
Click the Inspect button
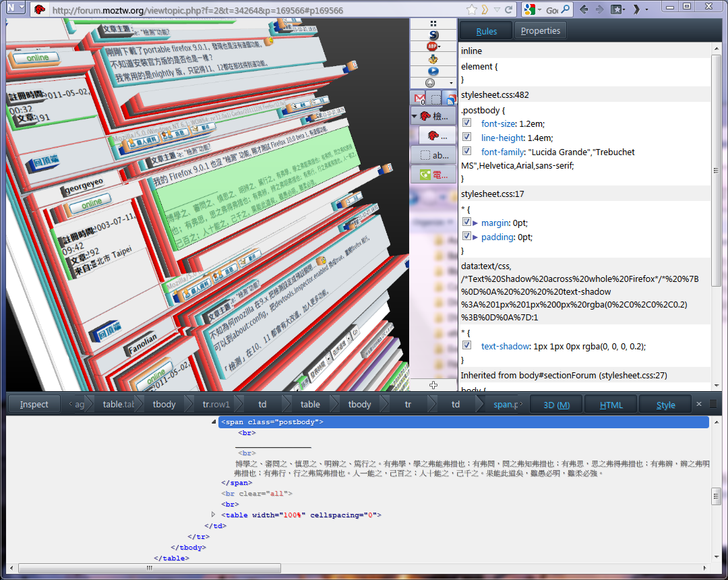click(34, 405)
